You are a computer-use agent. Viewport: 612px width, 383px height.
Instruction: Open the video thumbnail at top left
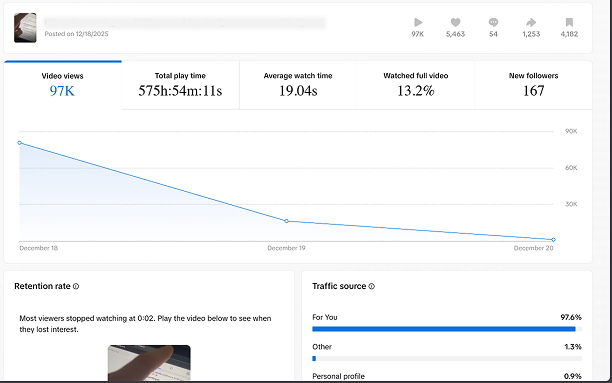coord(25,28)
